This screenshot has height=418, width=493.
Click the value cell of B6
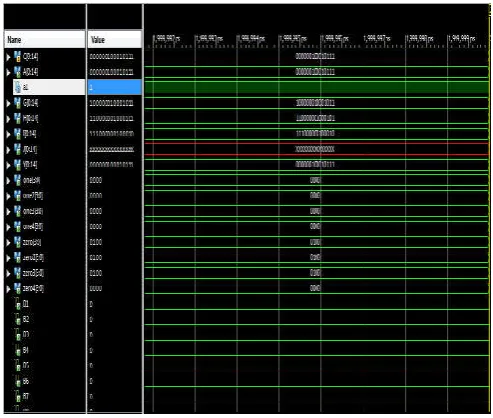click(x=91, y=381)
